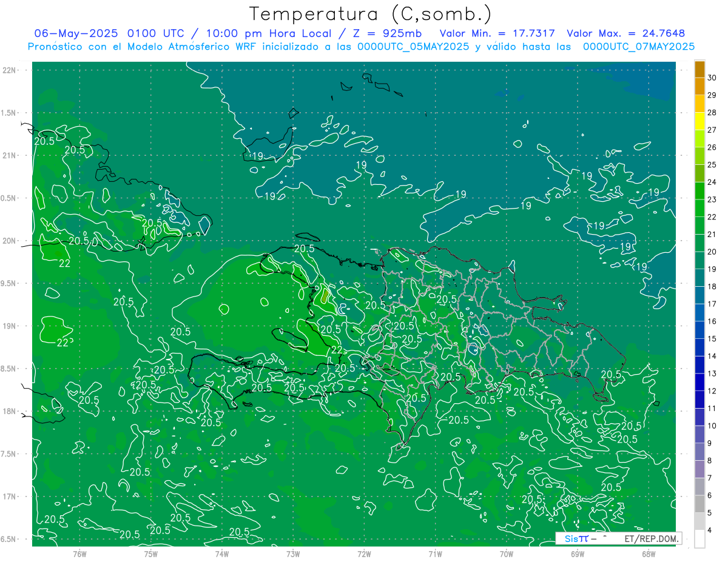Click the '69W' longitude axis label
This screenshot has width=728, height=562.
tap(577, 554)
